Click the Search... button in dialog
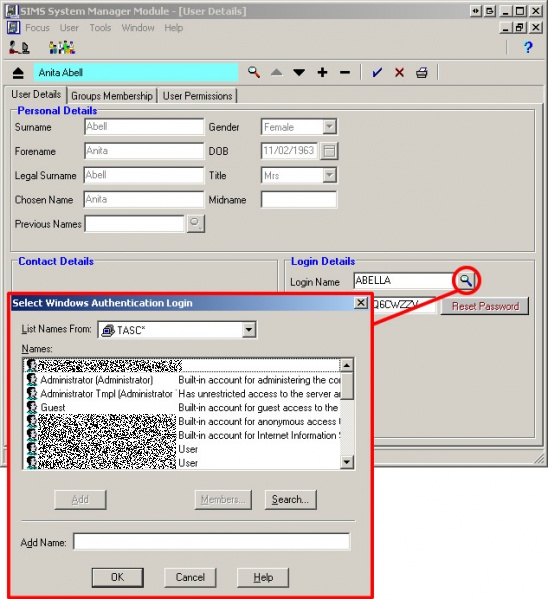The image size is (548, 599). pos(290,500)
